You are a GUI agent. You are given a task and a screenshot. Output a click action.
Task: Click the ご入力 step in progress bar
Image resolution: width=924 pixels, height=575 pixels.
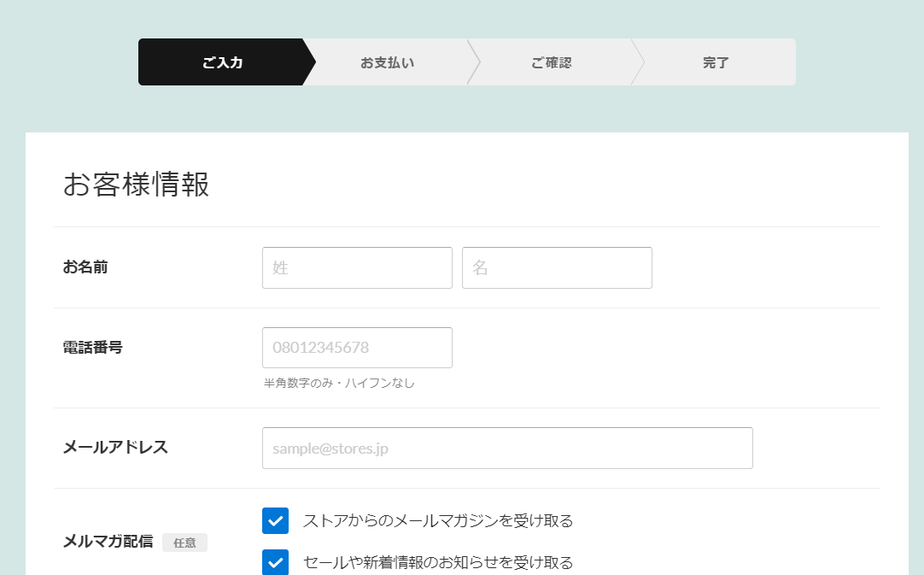click(222, 62)
